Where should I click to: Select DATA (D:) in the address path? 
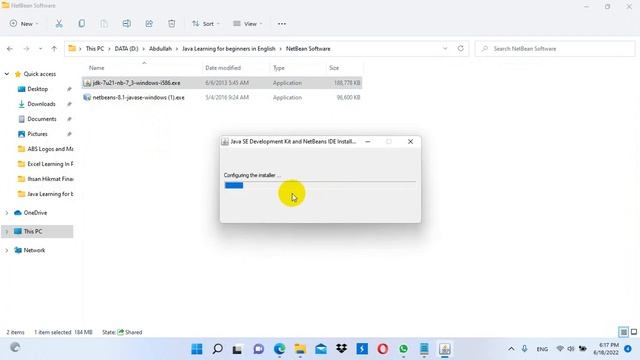click(126, 49)
